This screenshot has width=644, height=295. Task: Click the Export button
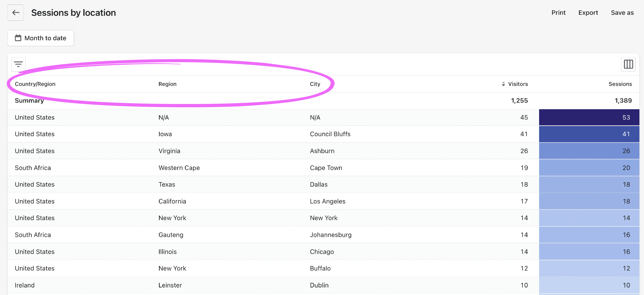pos(588,13)
